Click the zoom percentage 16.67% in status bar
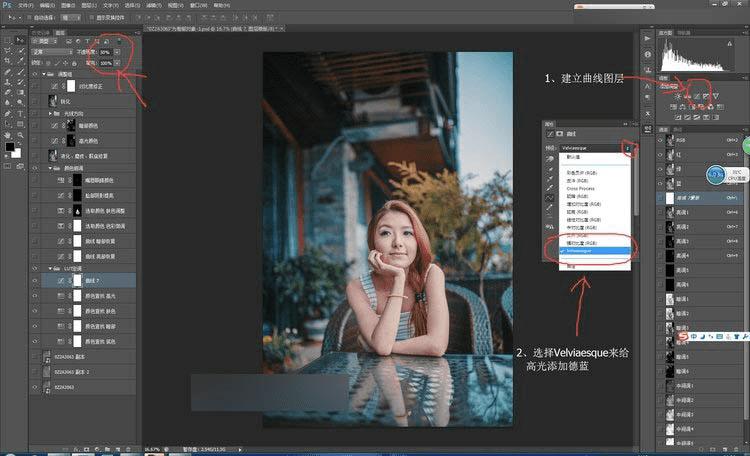This screenshot has height=456, width=750. [152, 449]
